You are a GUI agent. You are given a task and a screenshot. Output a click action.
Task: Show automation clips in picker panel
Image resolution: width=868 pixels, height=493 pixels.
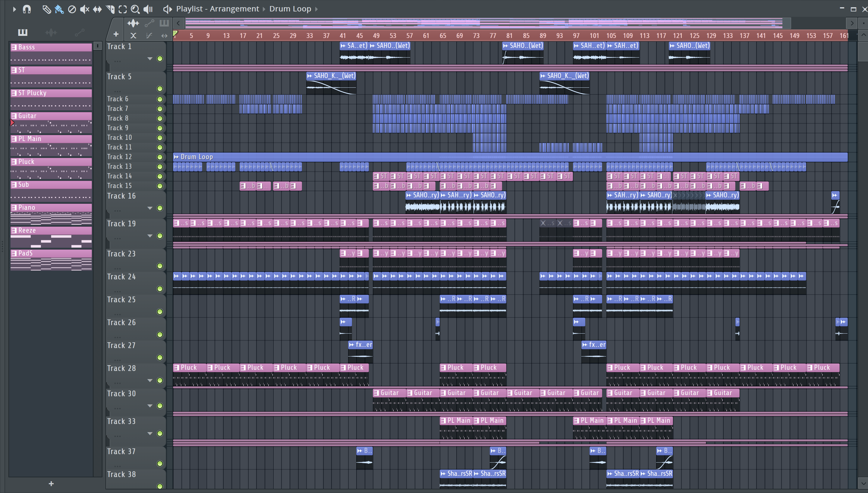pos(80,32)
